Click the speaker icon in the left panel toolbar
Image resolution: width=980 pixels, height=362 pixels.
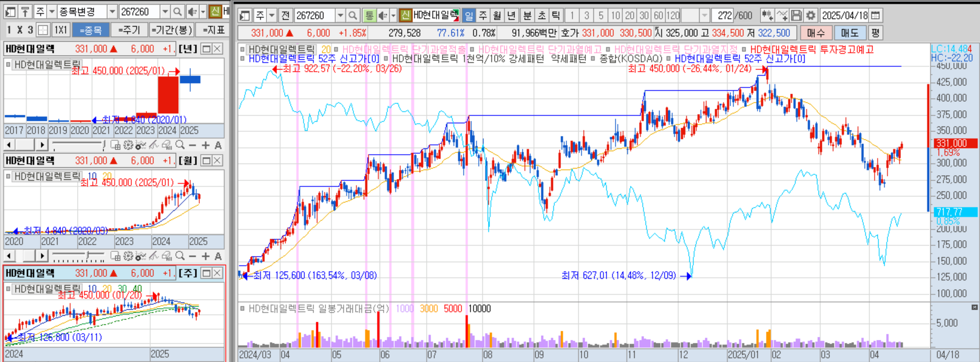[192, 11]
